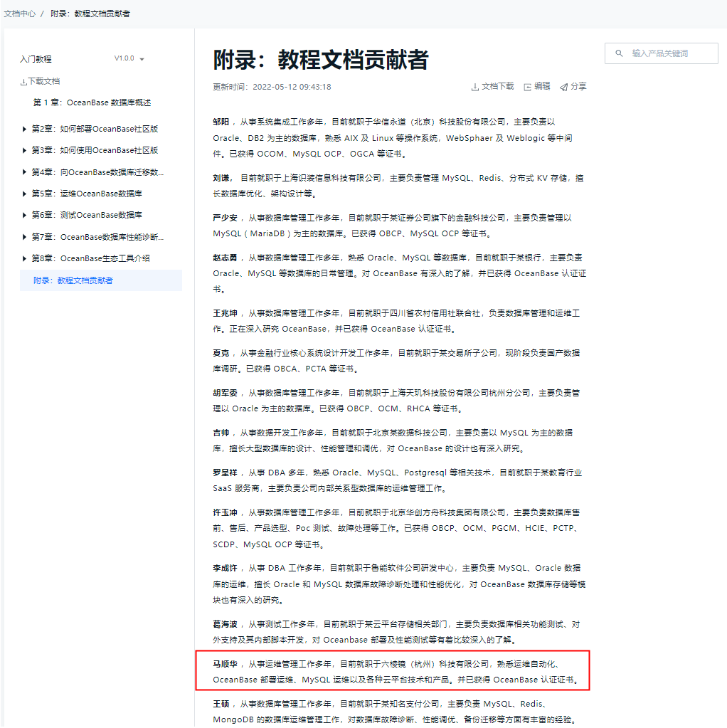The width and height of the screenshot is (727, 728).
Task: Click contributor name 王兆坤
Action: 225,313
